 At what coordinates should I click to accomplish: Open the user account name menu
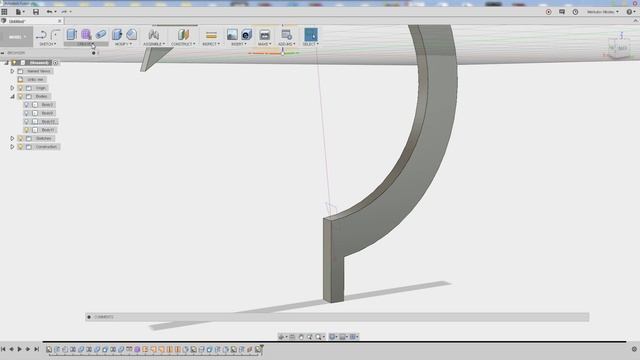(x=603, y=12)
